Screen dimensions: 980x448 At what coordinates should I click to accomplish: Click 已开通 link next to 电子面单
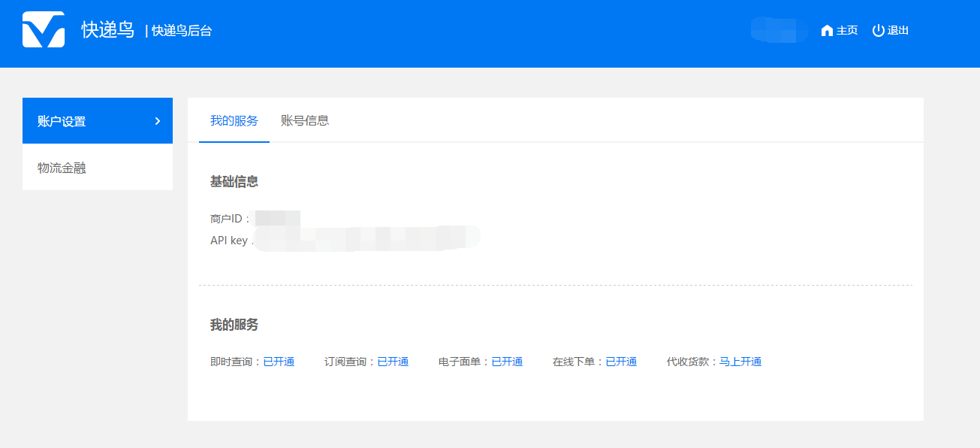pyautogui.click(x=507, y=362)
